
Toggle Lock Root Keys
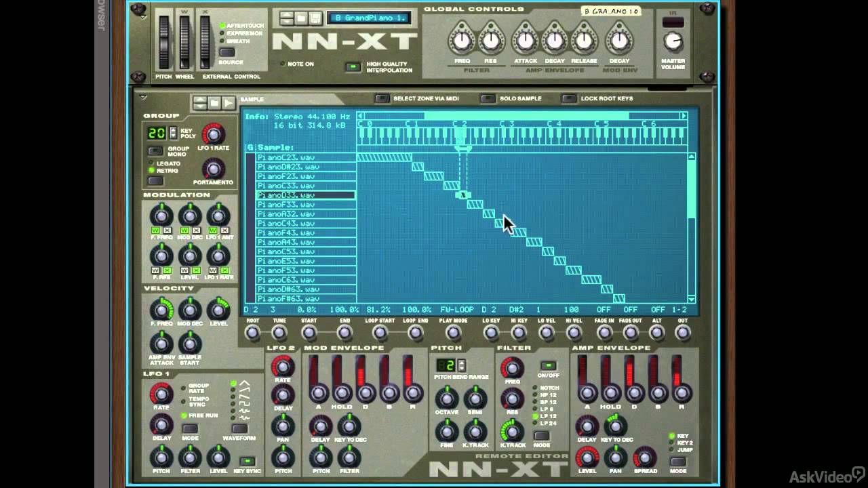[569, 98]
